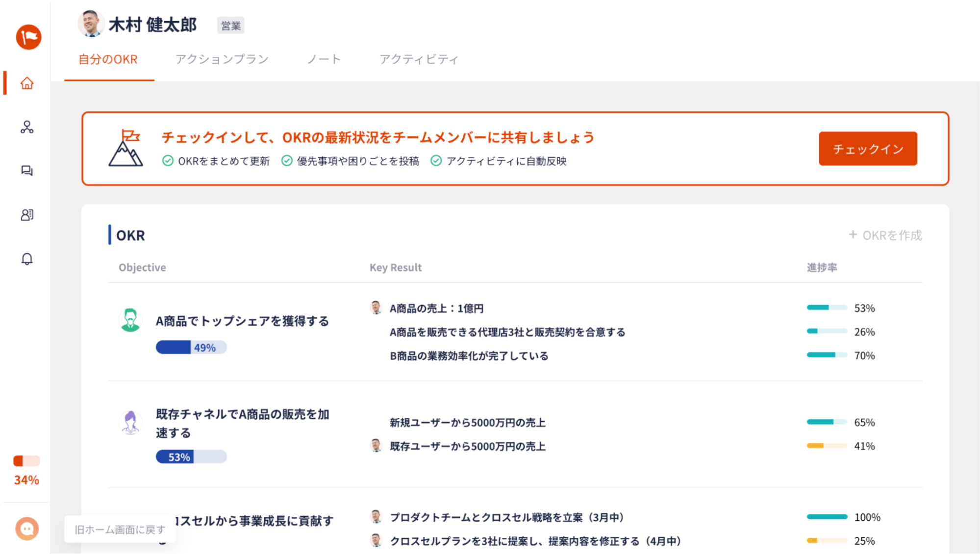Click the 49% objective progress bar
The height and width of the screenshot is (554, 980).
(x=191, y=347)
